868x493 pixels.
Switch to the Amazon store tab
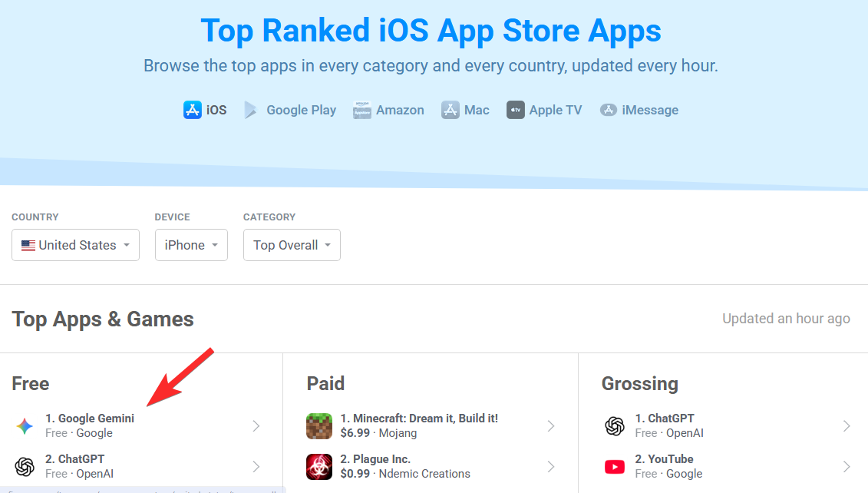[388, 110]
